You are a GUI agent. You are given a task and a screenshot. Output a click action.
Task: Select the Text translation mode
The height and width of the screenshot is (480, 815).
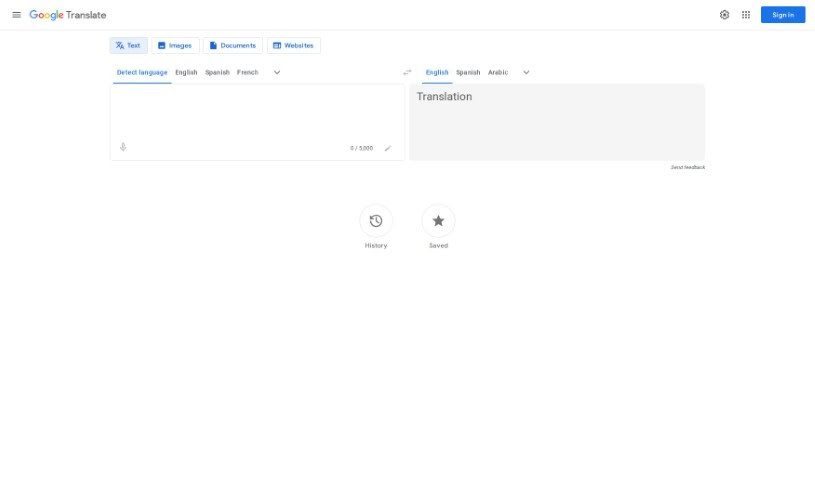(128, 46)
